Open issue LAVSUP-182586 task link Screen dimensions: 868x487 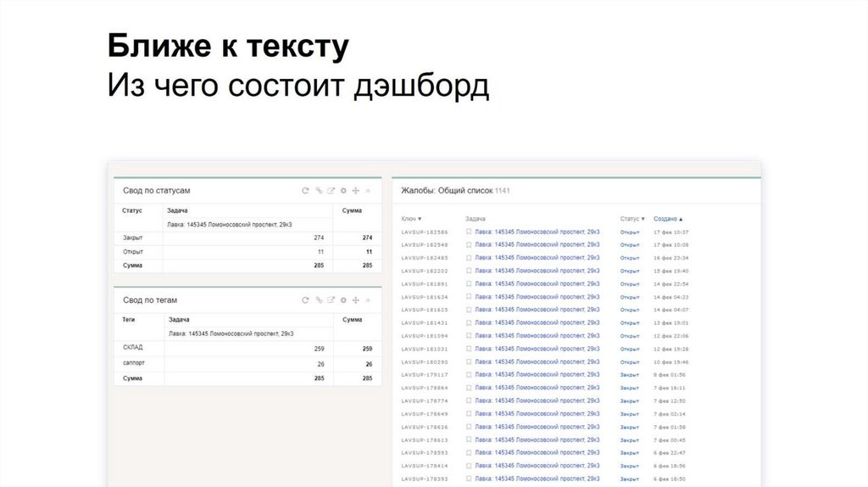click(x=537, y=232)
